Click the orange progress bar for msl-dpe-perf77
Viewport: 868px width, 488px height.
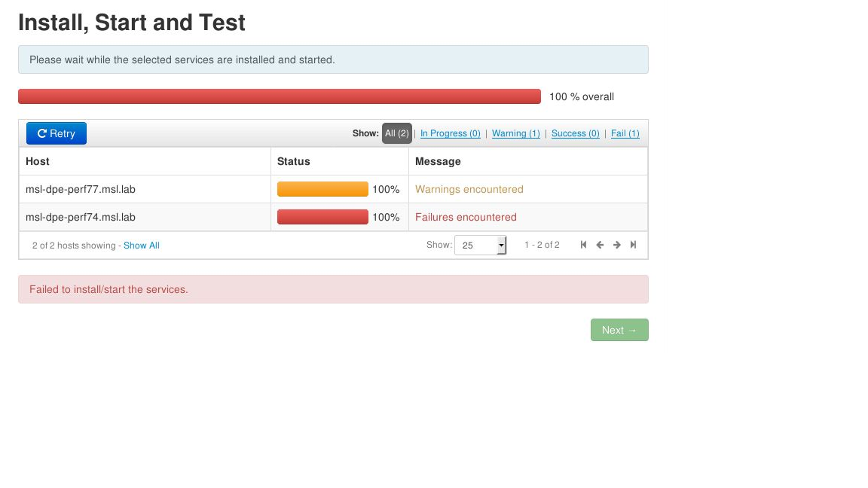click(x=322, y=189)
